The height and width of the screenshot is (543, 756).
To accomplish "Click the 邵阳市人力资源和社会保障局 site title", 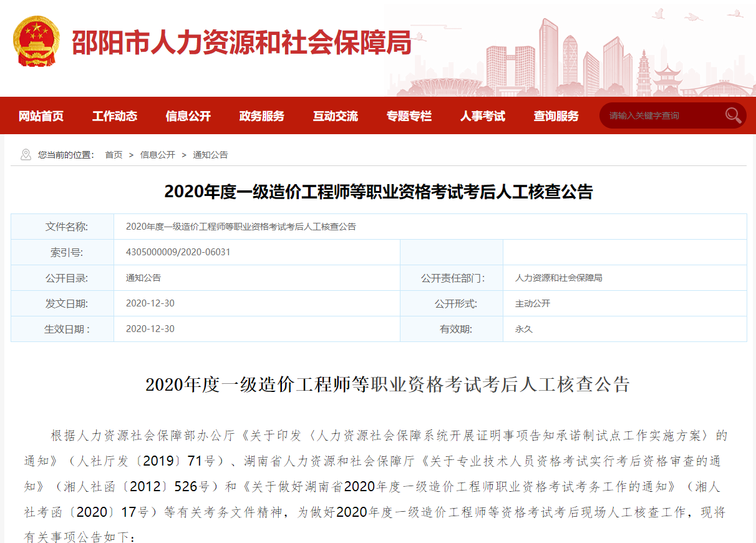I will coord(242,43).
